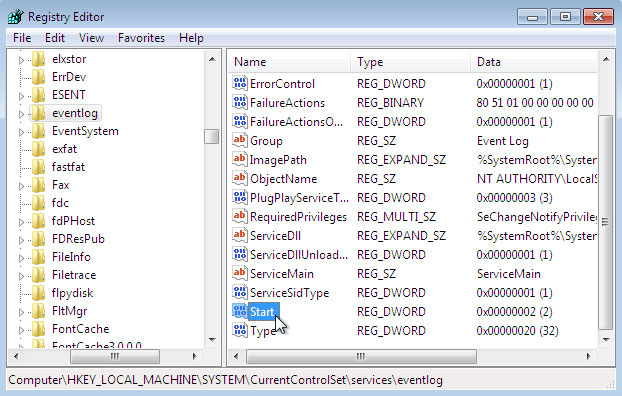Click the ErrDev folder icon

tap(38, 77)
